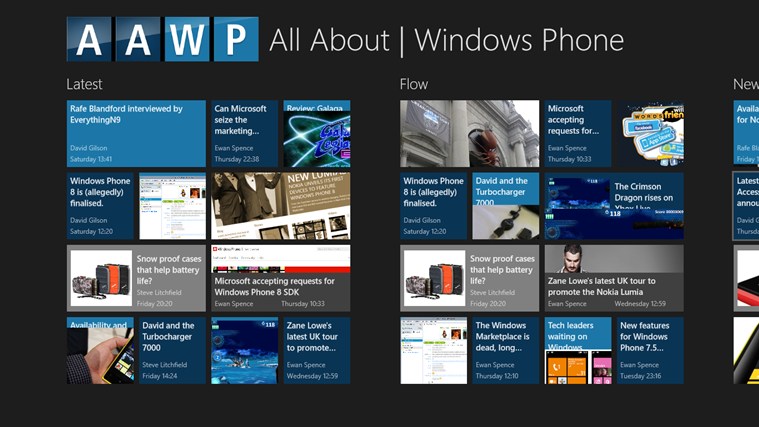The width and height of the screenshot is (759, 427).
Task: Open The Crimson Dragon rises on Xbox Live tile
Action: coord(614,206)
